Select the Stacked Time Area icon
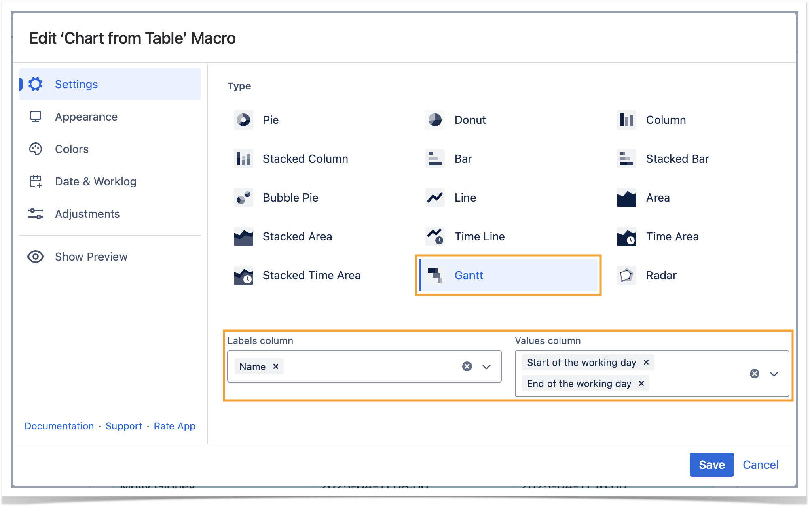812x508 pixels. pos(243,275)
